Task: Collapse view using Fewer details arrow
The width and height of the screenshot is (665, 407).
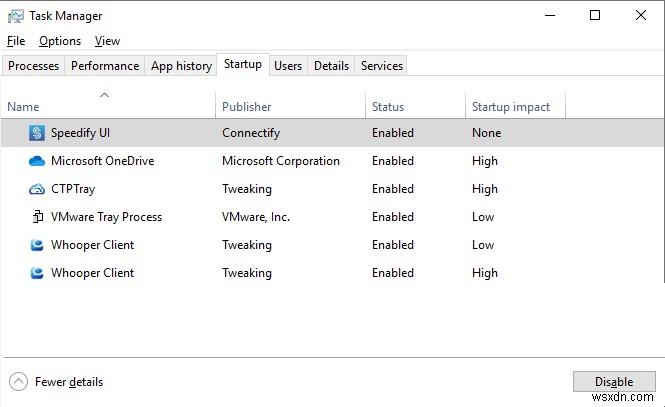Action: [x=18, y=382]
